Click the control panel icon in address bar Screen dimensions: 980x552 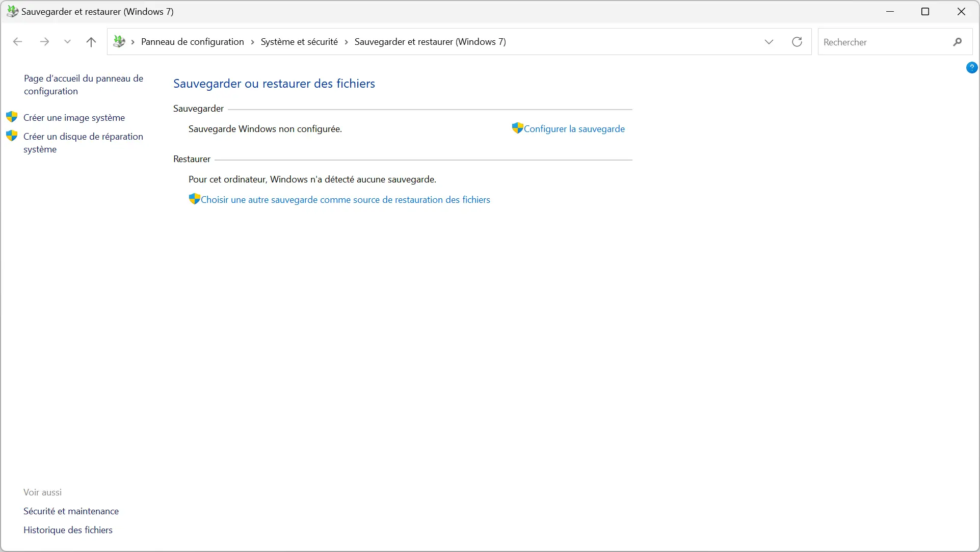coord(119,41)
